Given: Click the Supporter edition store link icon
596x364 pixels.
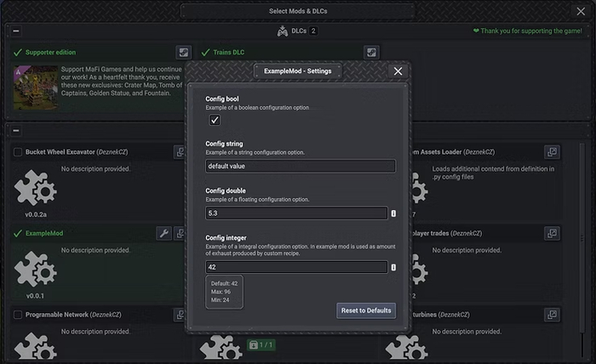Looking at the screenshot, I should tap(183, 53).
